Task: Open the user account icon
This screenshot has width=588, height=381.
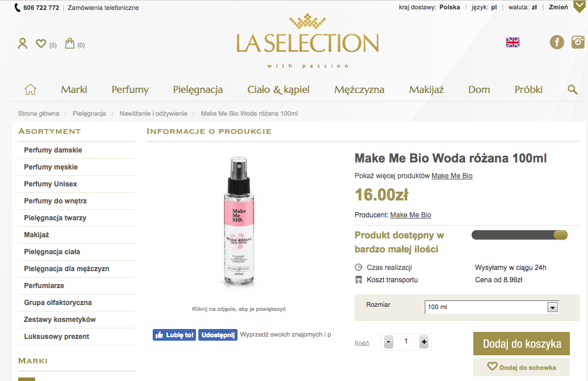Action: [22, 43]
